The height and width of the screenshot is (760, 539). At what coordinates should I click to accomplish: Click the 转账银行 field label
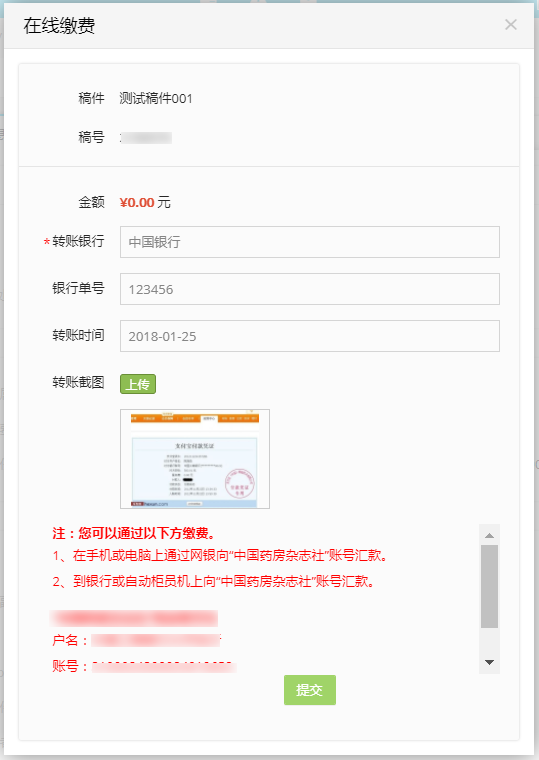pos(78,241)
